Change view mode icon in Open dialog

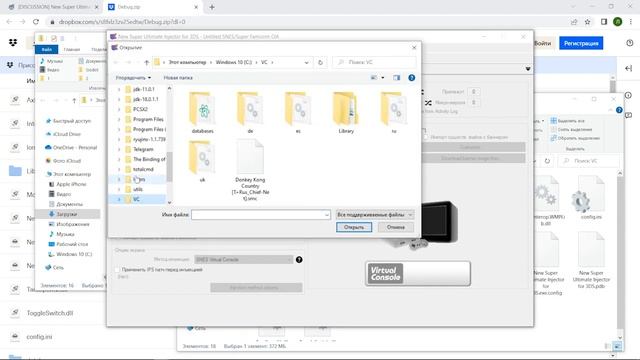pyautogui.click(x=373, y=78)
